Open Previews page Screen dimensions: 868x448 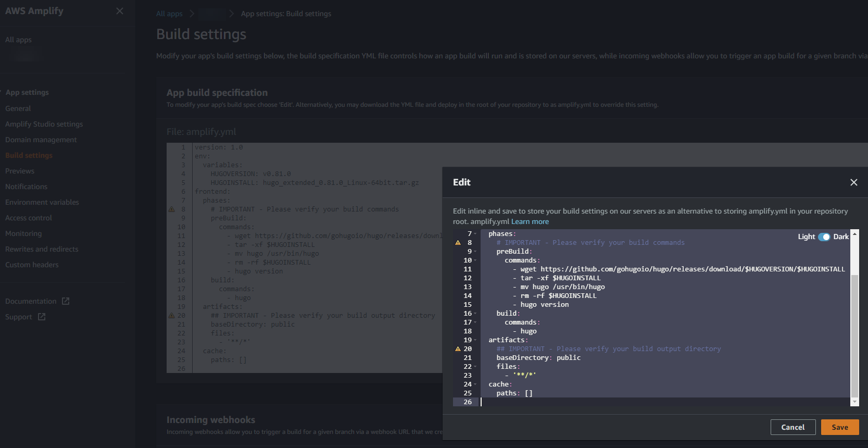click(x=20, y=171)
